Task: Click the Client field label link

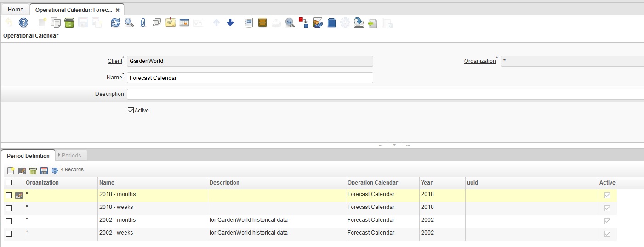Action: pyautogui.click(x=115, y=61)
